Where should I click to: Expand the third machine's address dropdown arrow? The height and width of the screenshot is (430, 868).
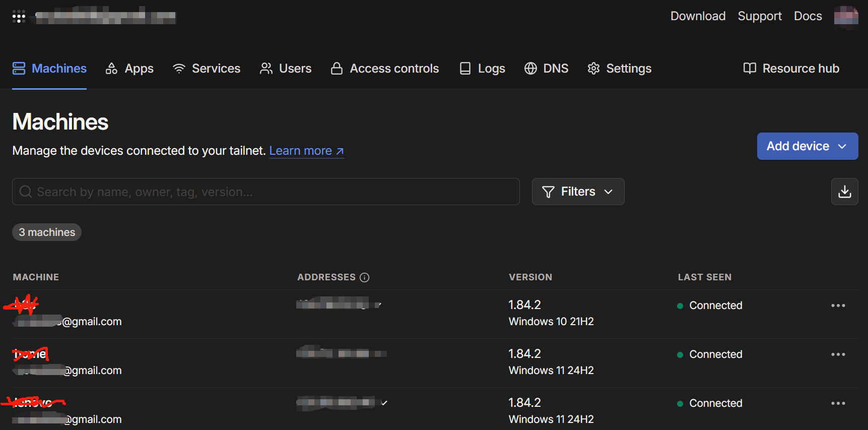384,403
